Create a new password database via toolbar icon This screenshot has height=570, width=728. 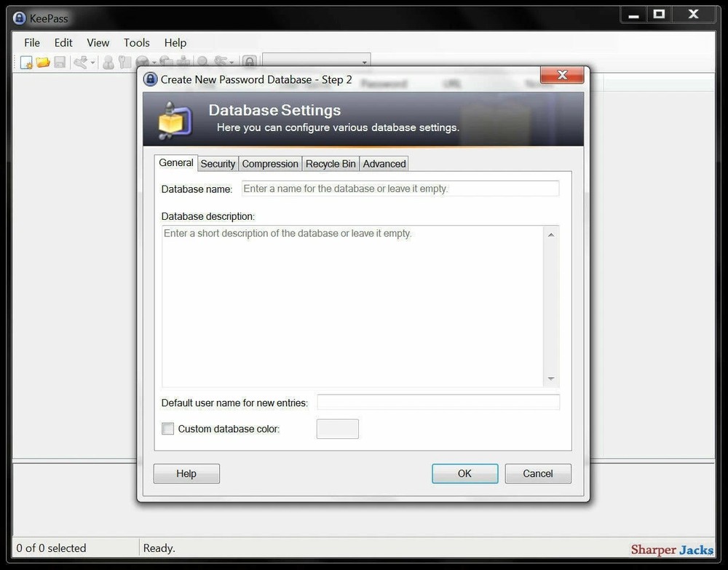(27, 62)
